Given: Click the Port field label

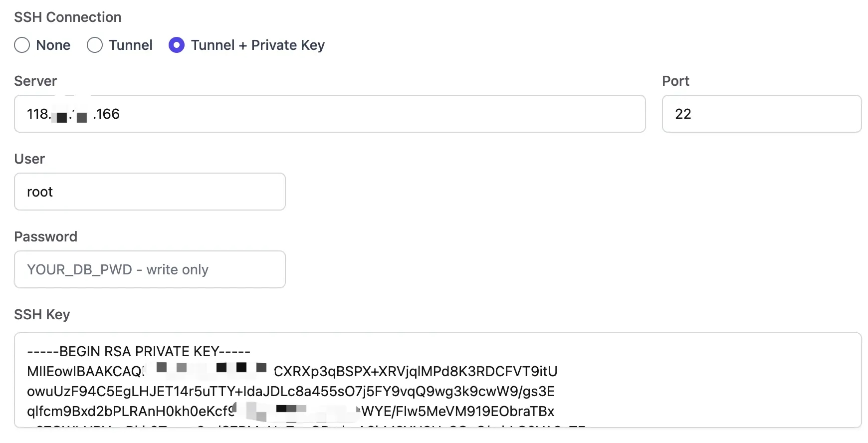Looking at the screenshot, I should tap(675, 81).
